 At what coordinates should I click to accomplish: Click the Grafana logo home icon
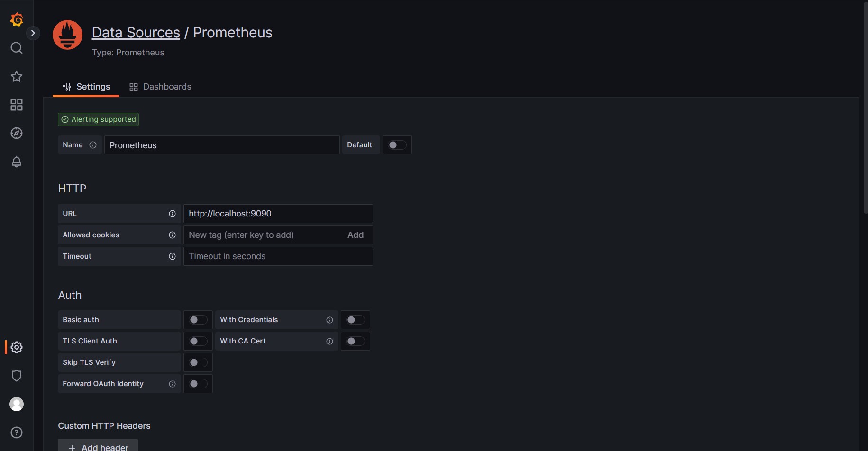(x=17, y=19)
